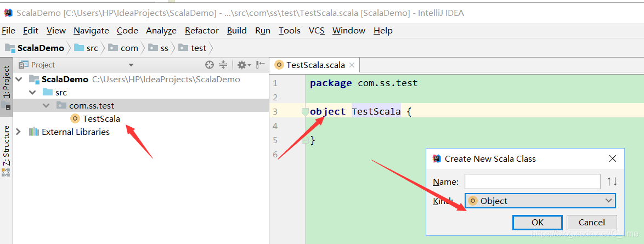Click the com breadcrumb
Viewport: 644px width, 244px height.
pos(123,48)
